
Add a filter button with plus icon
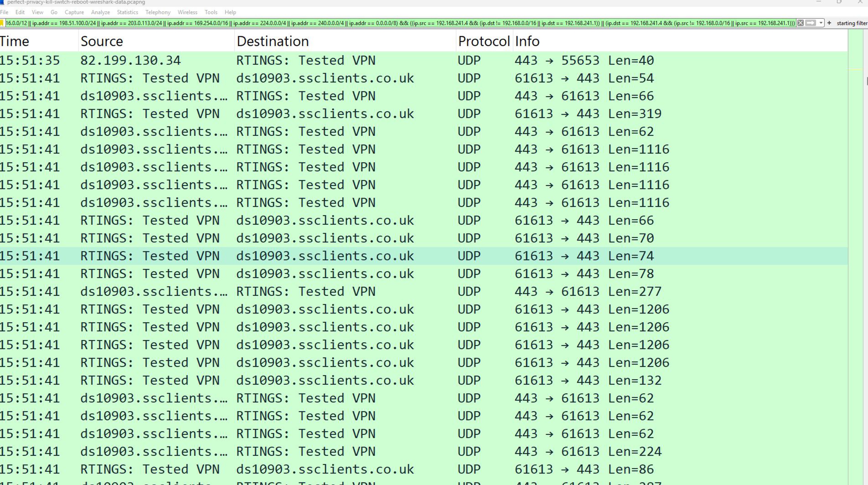829,23
